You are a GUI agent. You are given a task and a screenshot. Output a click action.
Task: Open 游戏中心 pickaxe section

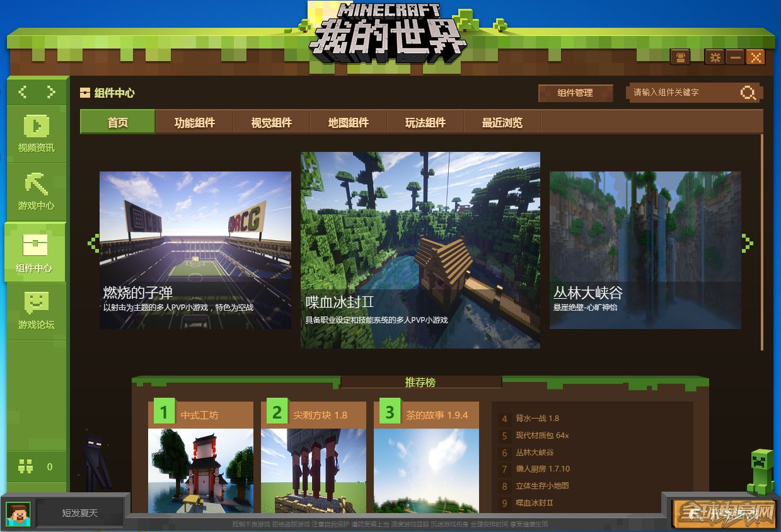click(x=37, y=192)
